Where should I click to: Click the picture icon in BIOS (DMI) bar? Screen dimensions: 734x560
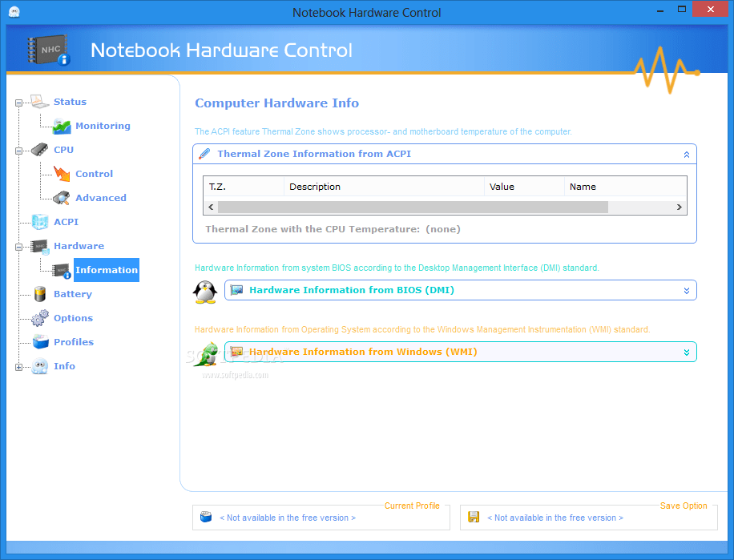coord(237,290)
